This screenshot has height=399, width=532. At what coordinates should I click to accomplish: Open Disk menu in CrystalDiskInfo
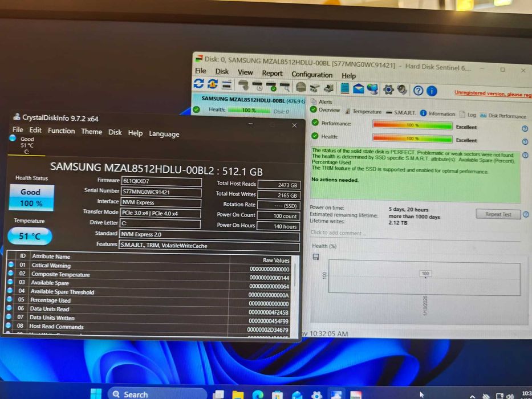115,132
